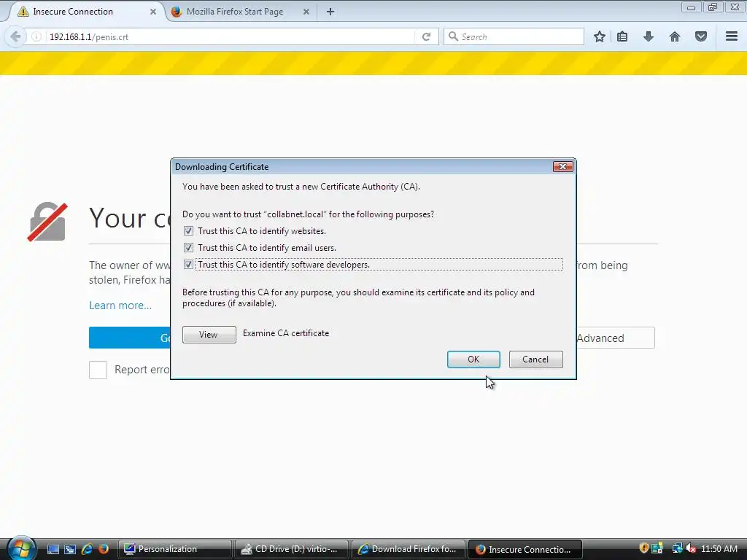Open the Learn more link

pyautogui.click(x=120, y=306)
